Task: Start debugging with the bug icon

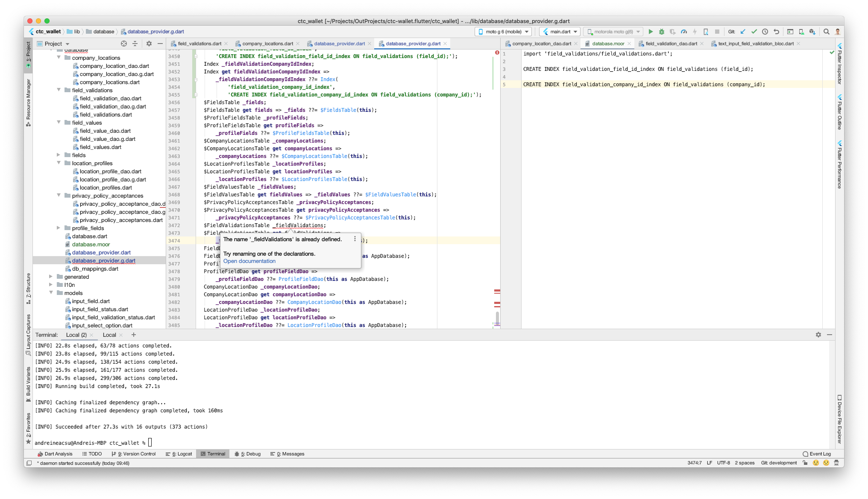Action: tap(662, 32)
